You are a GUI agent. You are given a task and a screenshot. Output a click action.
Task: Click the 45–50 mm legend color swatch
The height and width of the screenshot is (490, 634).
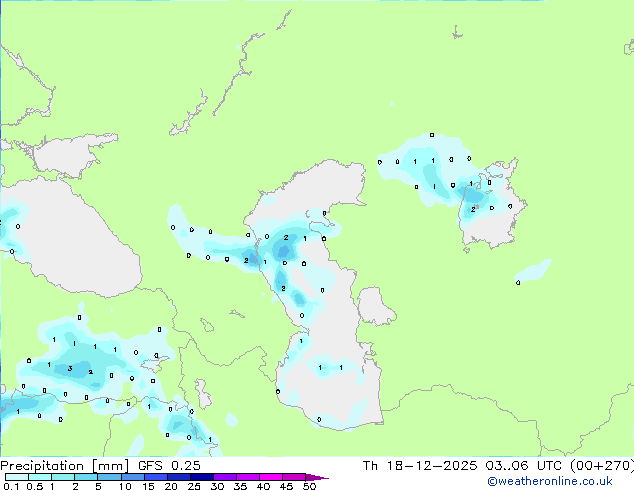tap(294, 477)
